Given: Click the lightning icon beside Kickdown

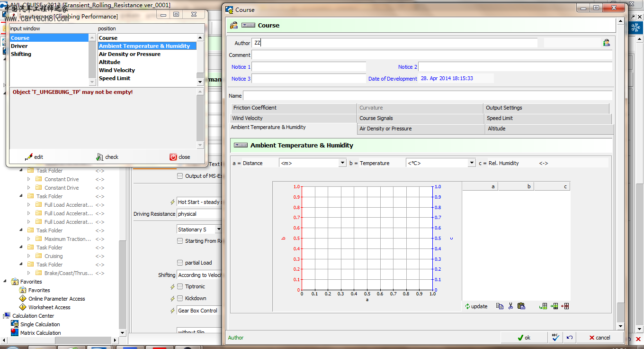Looking at the screenshot, I should 173,298.
